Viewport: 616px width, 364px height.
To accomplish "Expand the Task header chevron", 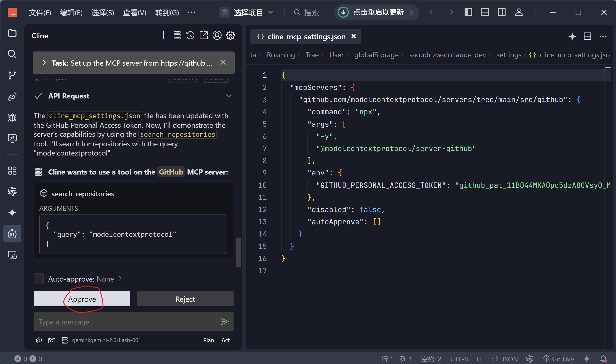I will (44, 63).
